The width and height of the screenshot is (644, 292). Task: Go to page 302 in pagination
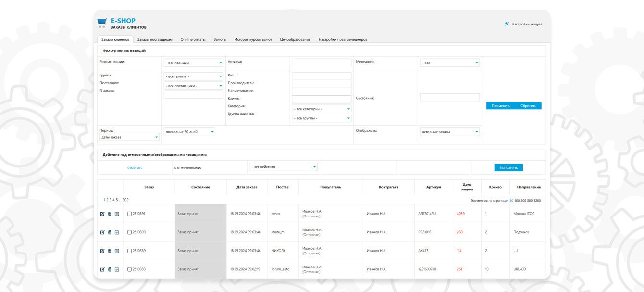point(125,200)
